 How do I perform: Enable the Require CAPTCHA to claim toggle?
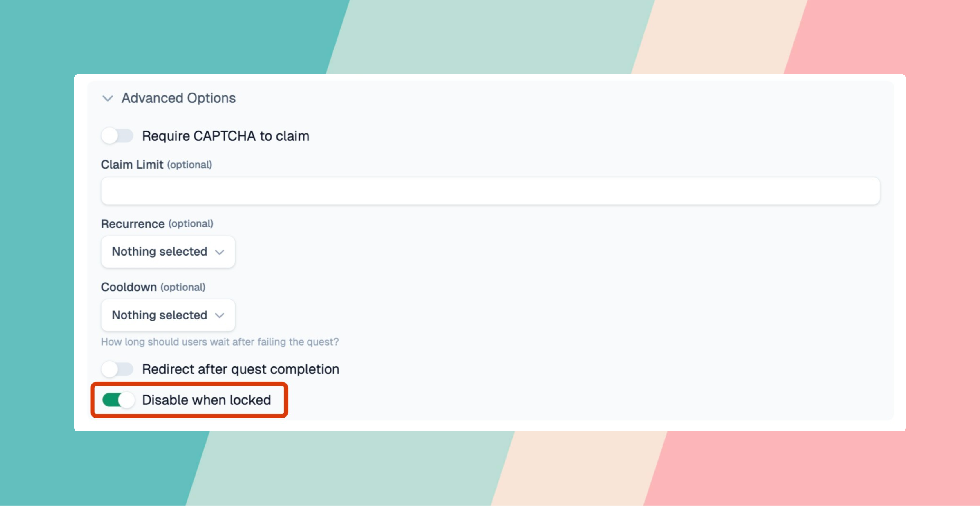pyautogui.click(x=117, y=136)
